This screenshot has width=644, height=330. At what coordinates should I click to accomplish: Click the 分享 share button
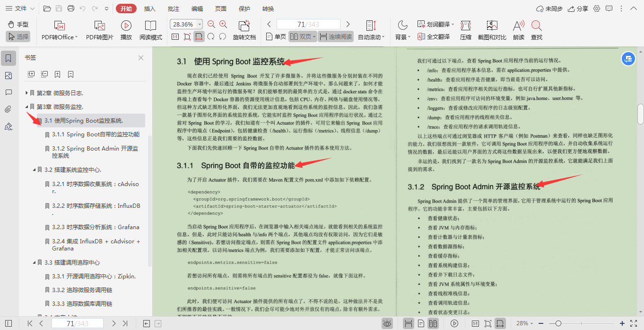point(578,9)
